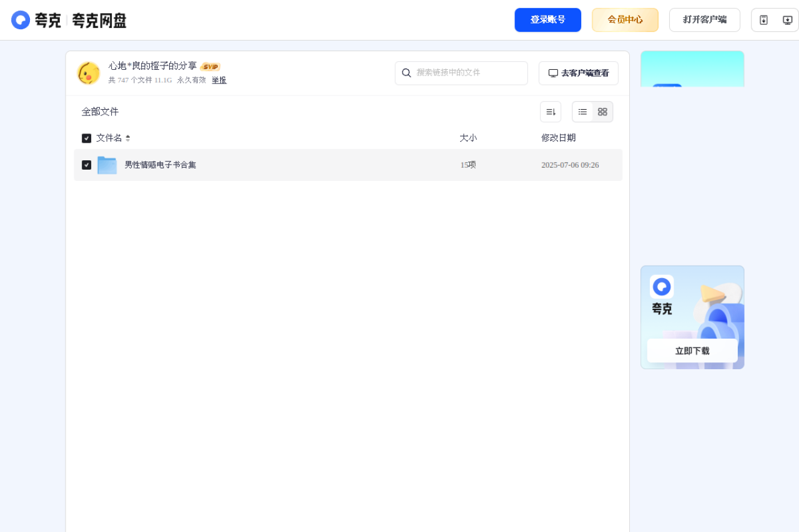The width and height of the screenshot is (799, 532).
Task: Uncheck the 男性情感电子书合集 row checkbox
Action: point(86,165)
